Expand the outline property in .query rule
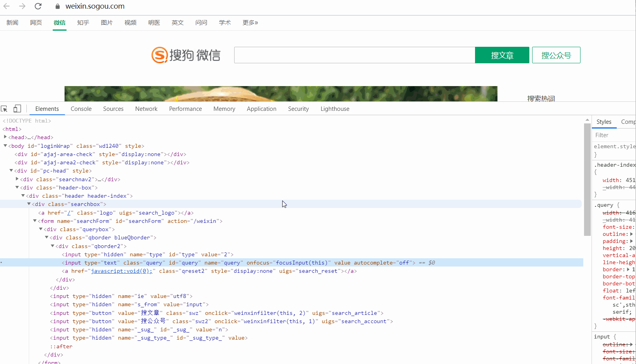Viewport: 636px width, 364px height. click(x=632, y=234)
